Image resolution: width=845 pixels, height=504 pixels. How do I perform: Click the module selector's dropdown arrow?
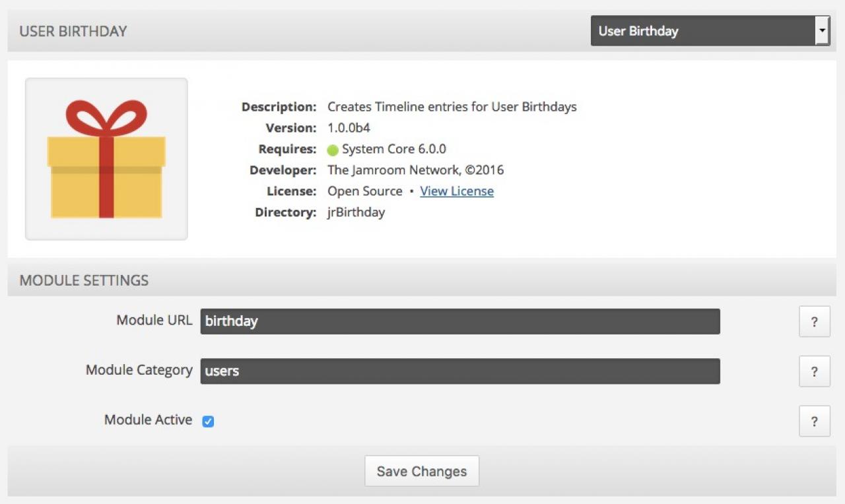[x=822, y=31]
